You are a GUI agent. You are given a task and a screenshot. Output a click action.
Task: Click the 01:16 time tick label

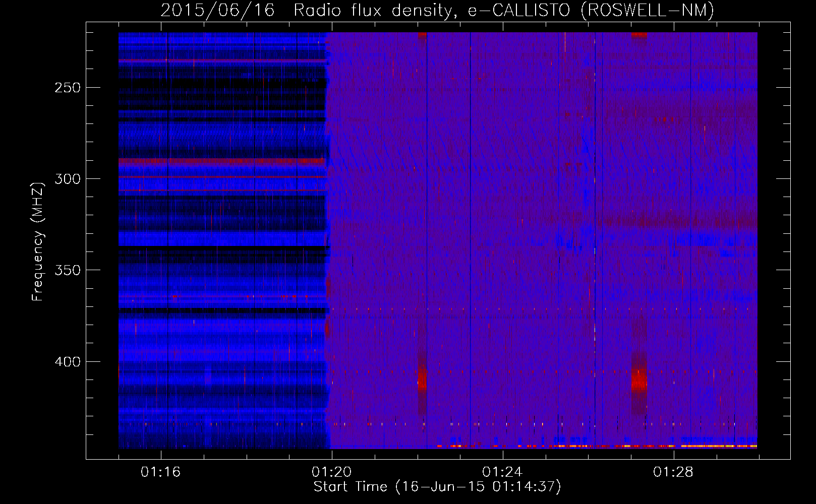click(x=161, y=472)
